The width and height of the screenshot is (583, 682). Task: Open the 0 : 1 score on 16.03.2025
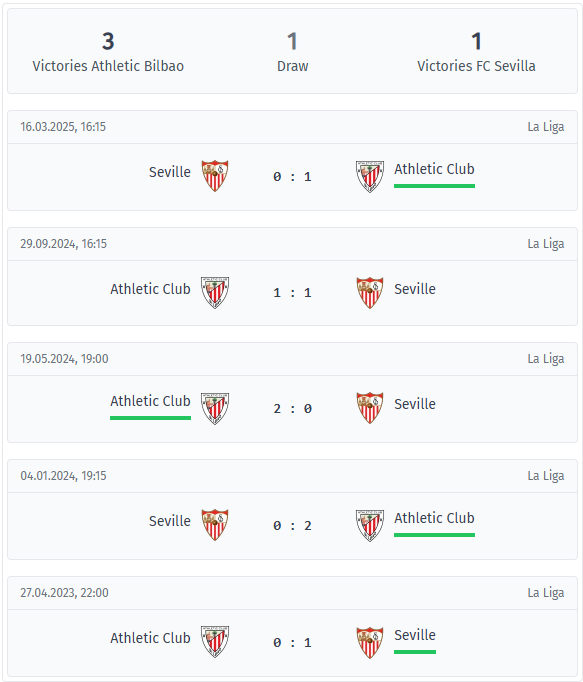click(x=292, y=177)
